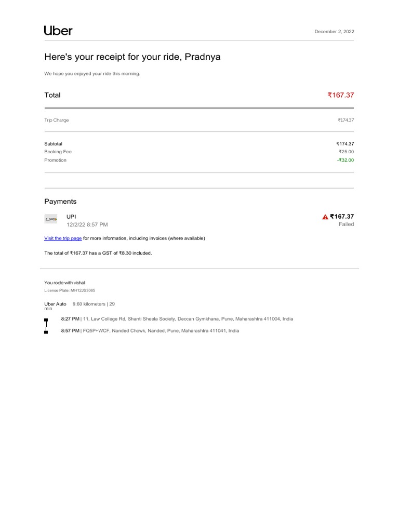Click the UPI payment method icon

pyautogui.click(x=51, y=219)
